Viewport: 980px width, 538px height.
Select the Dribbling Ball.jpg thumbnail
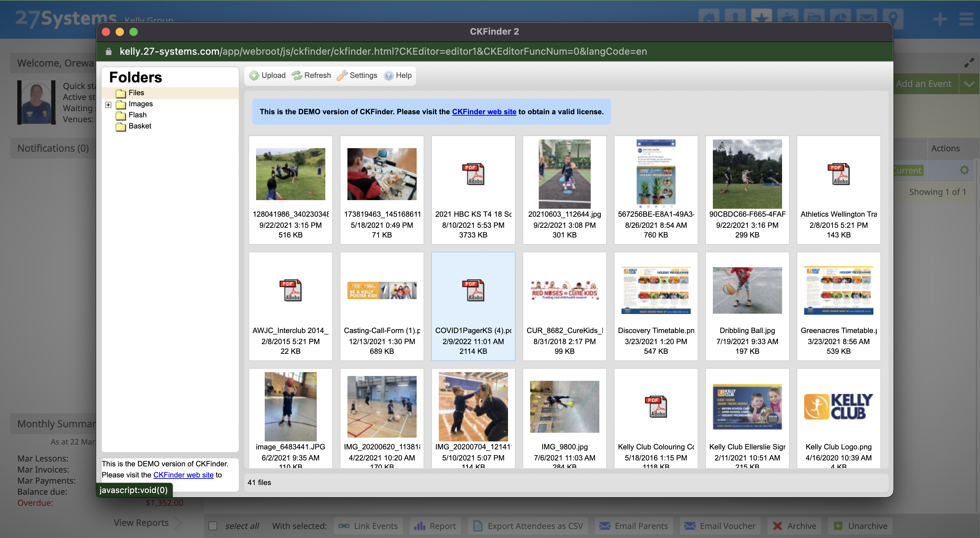tap(747, 290)
